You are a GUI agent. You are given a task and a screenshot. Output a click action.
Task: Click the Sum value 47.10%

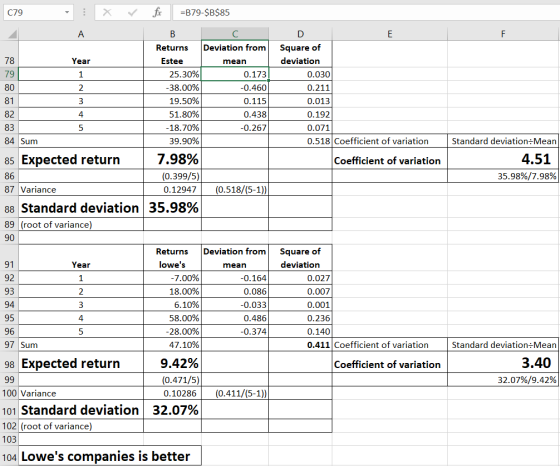click(x=172, y=345)
